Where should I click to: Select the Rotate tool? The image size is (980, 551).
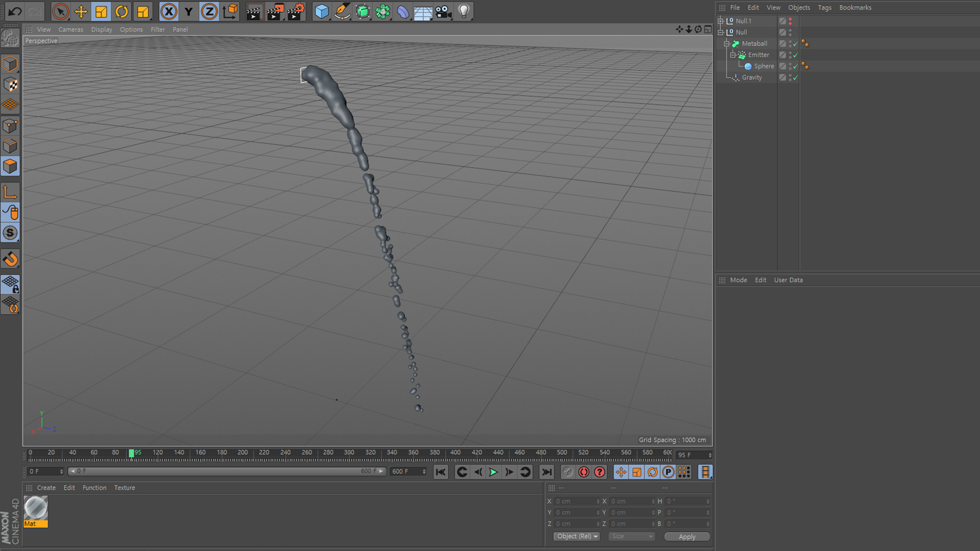pyautogui.click(x=122, y=12)
